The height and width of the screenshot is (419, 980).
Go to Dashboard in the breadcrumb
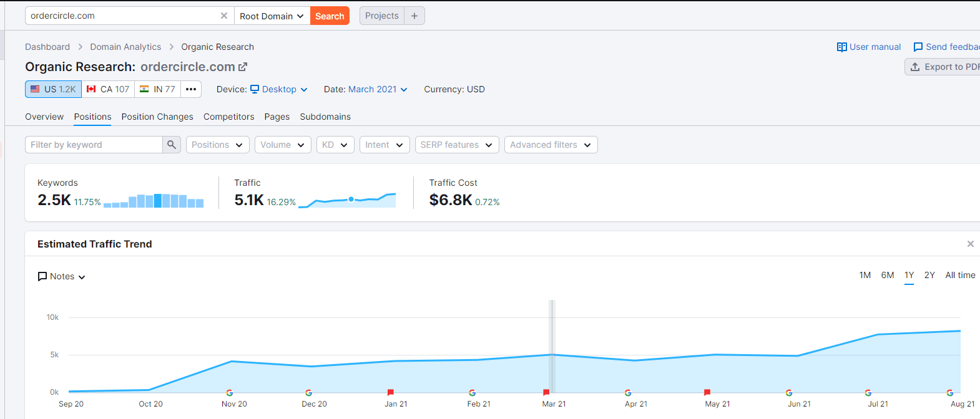pyautogui.click(x=47, y=47)
